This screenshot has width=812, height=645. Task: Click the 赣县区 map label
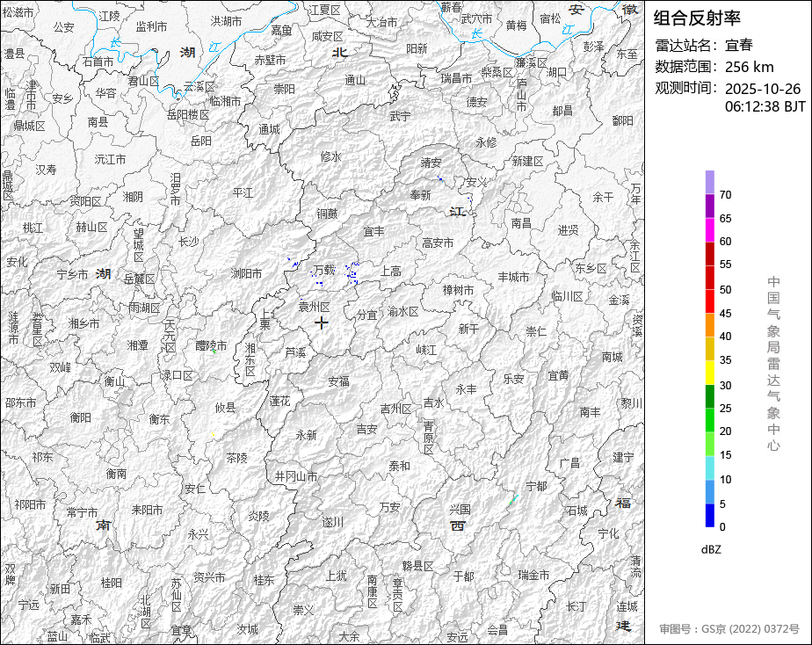tap(417, 566)
